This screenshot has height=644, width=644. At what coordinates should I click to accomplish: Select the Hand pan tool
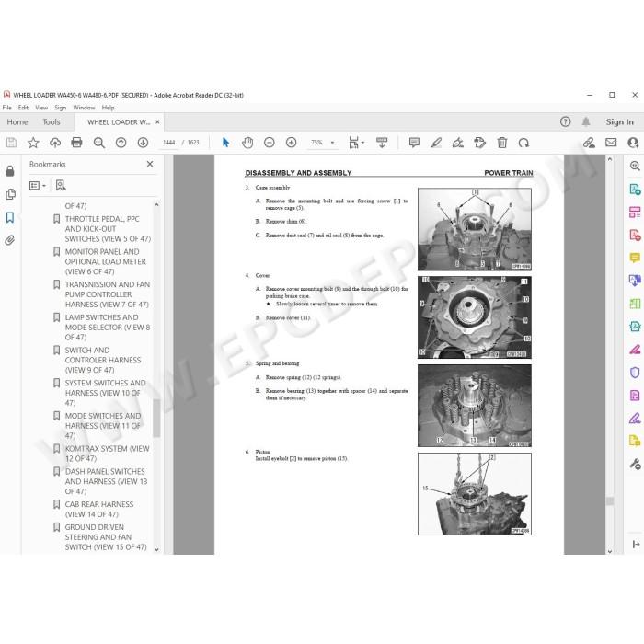point(247,143)
